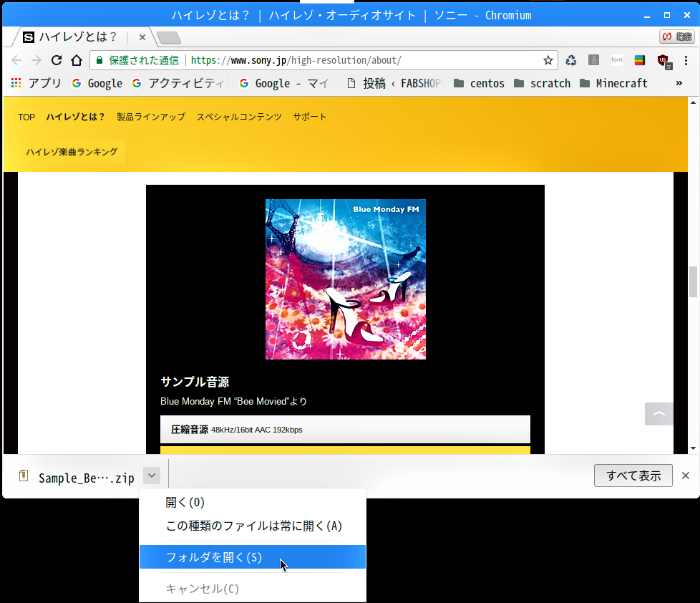This screenshot has height=603, width=700.
Task: Click the back-to-top arrow button
Action: coord(659,414)
